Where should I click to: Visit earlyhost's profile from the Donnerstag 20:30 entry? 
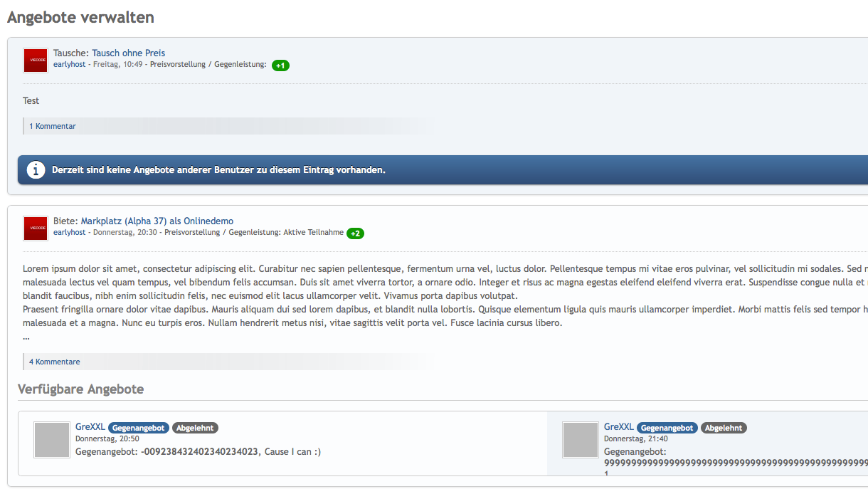pyautogui.click(x=70, y=233)
